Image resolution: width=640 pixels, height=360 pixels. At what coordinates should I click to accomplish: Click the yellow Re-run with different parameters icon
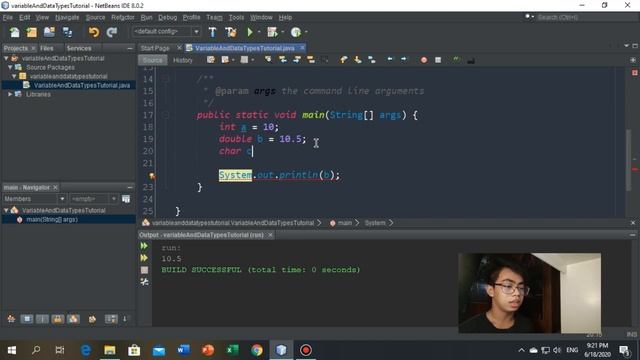(144, 258)
